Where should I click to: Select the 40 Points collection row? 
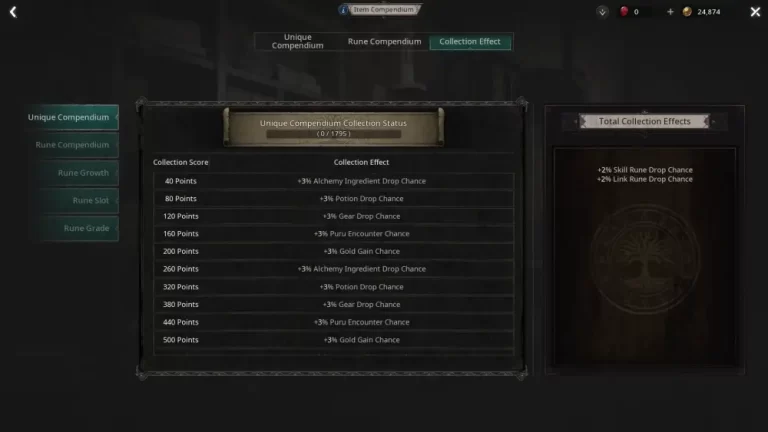[334, 181]
